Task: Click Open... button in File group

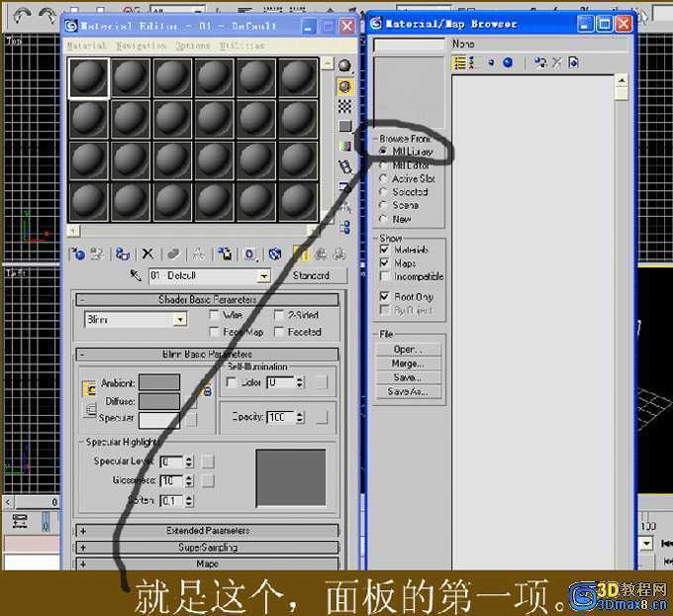Action: (x=408, y=350)
